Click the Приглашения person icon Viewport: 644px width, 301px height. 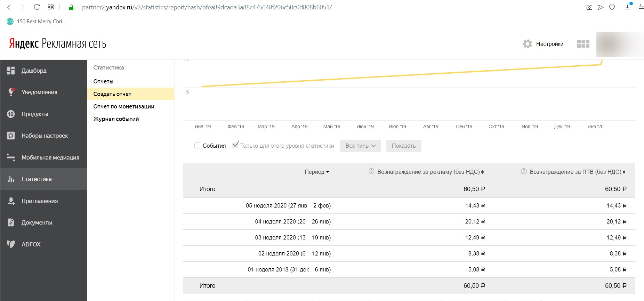point(11,201)
